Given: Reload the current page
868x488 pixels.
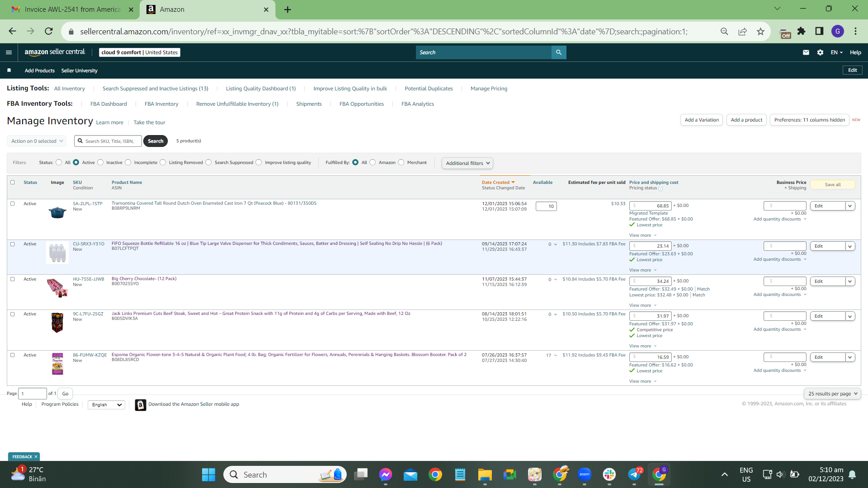Looking at the screenshot, I should pyautogui.click(x=49, y=31).
